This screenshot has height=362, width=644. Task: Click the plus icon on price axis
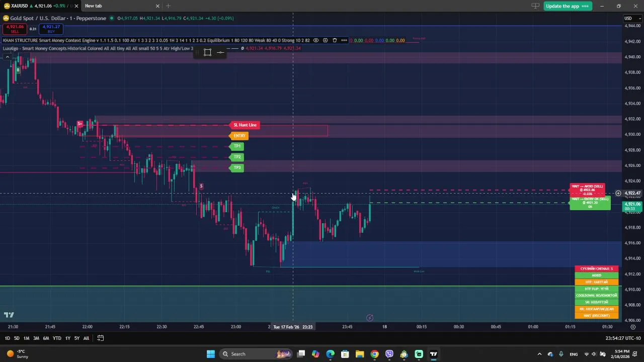(x=618, y=193)
